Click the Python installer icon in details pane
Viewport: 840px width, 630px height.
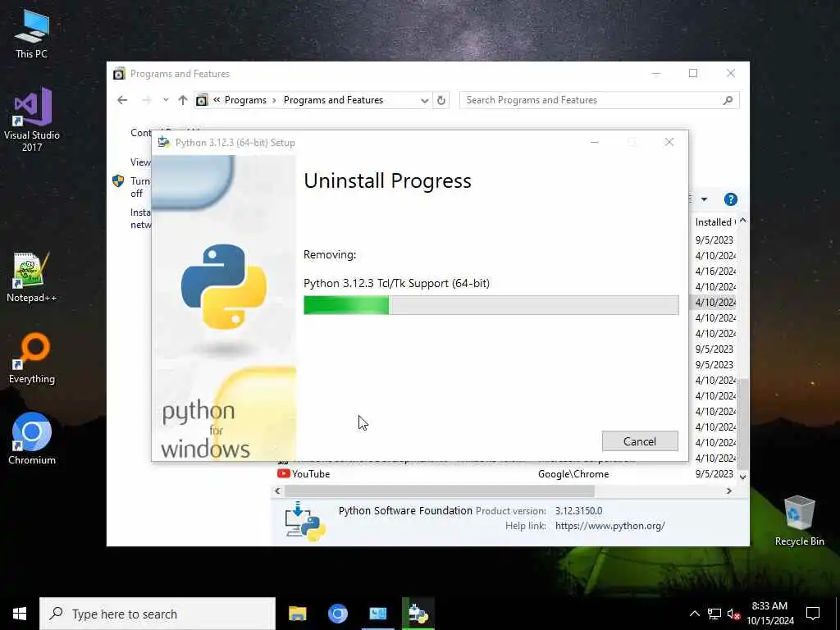coord(305,521)
